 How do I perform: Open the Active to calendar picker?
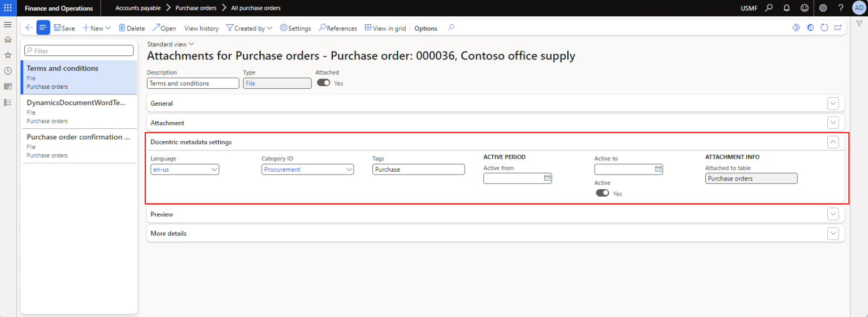(658, 169)
